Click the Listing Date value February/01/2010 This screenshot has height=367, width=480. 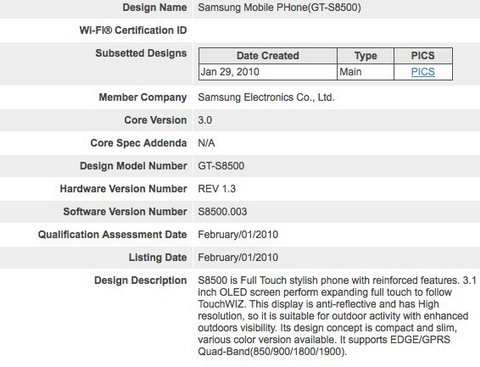click(238, 257)
